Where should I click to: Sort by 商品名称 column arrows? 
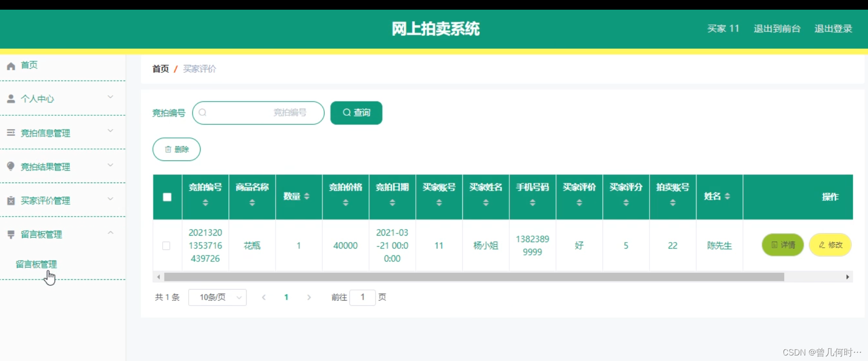click(252, 202)
